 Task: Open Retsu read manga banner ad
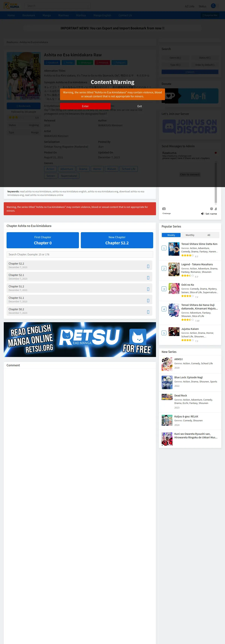(x=80, y=340)
